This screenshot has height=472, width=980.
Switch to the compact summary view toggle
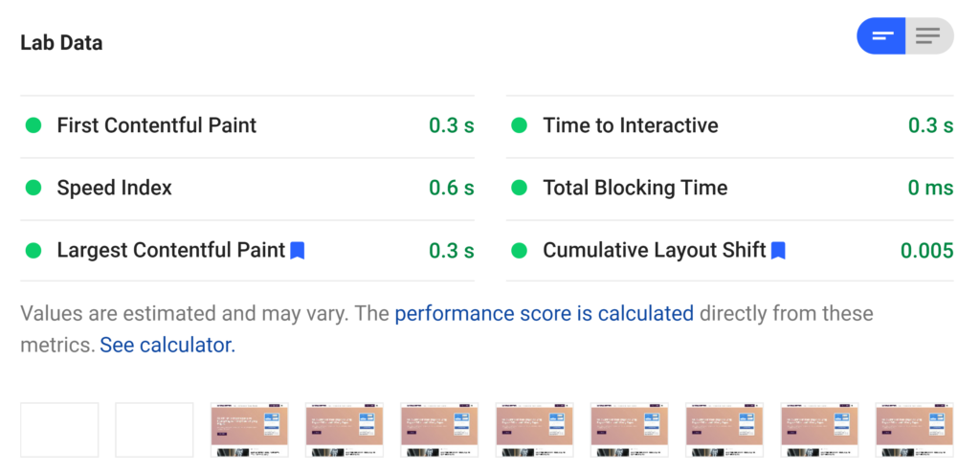coord(881,36)
